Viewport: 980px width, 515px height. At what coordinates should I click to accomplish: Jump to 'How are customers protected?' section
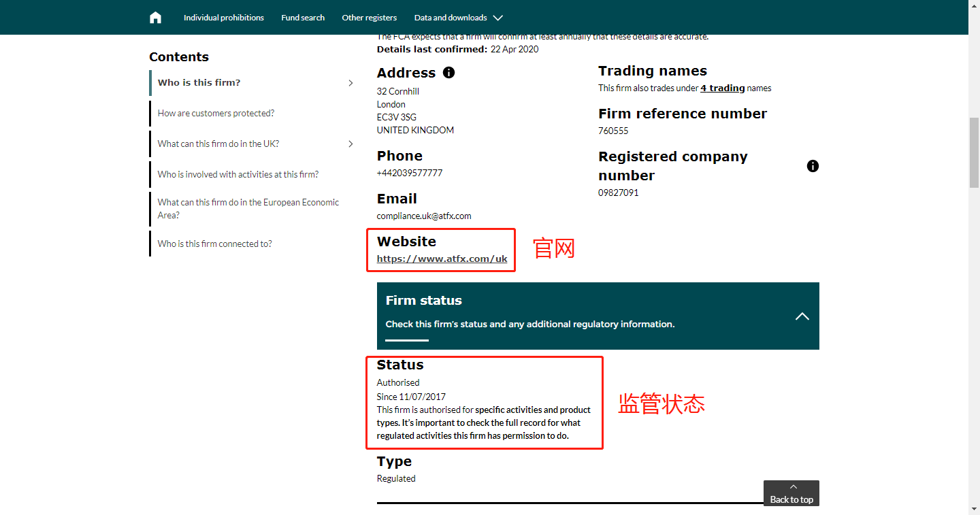(216, 114)
